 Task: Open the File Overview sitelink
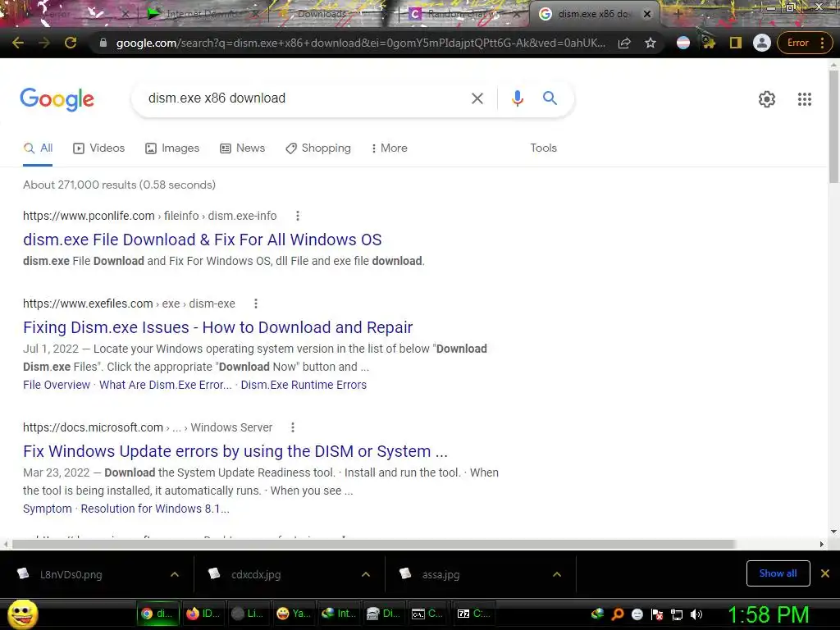click(x=57, y=385)
